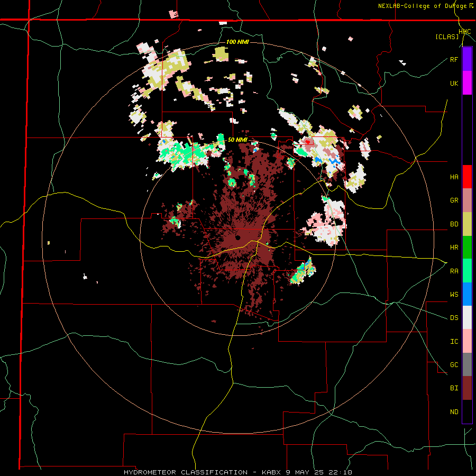Click the [CLAS] label
476x476 pixels.
[x=447, y=37]
